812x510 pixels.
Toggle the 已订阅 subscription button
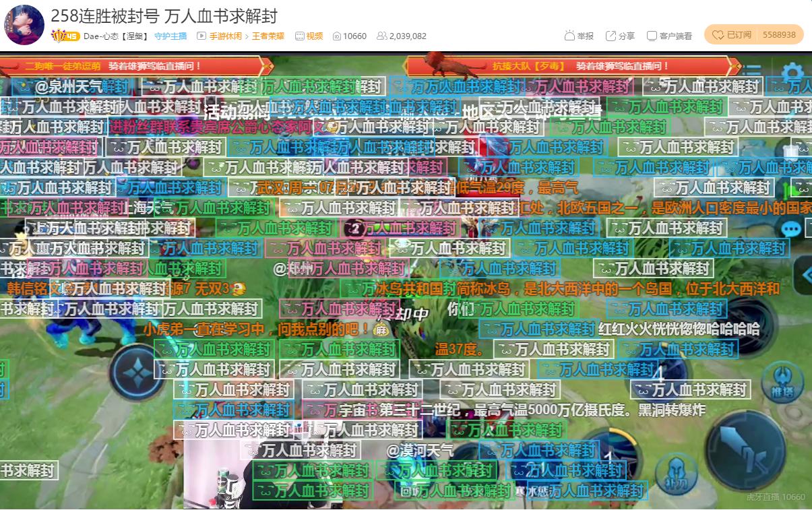(x=731, y=34)
